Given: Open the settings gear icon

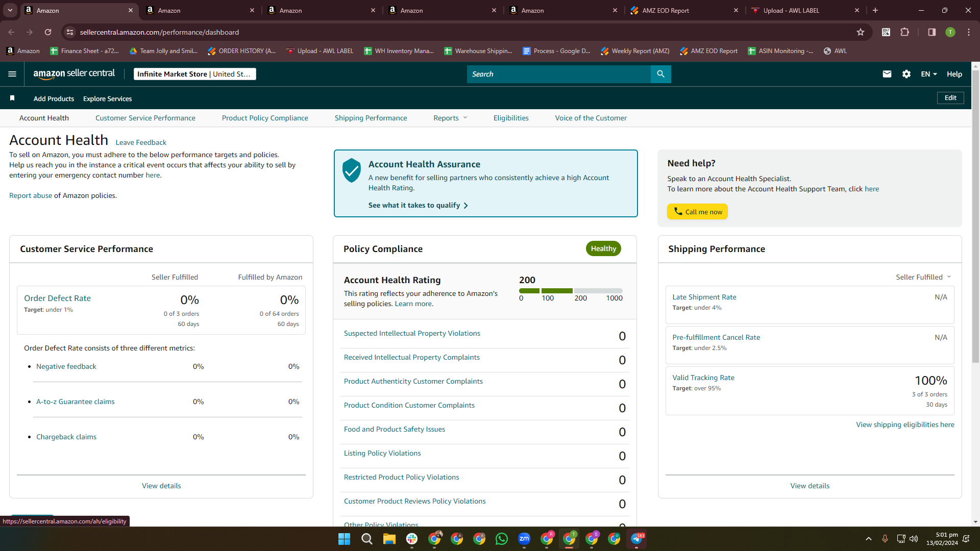Looking at the screenshot, I should pyautogui.click(x=906, y=74).
